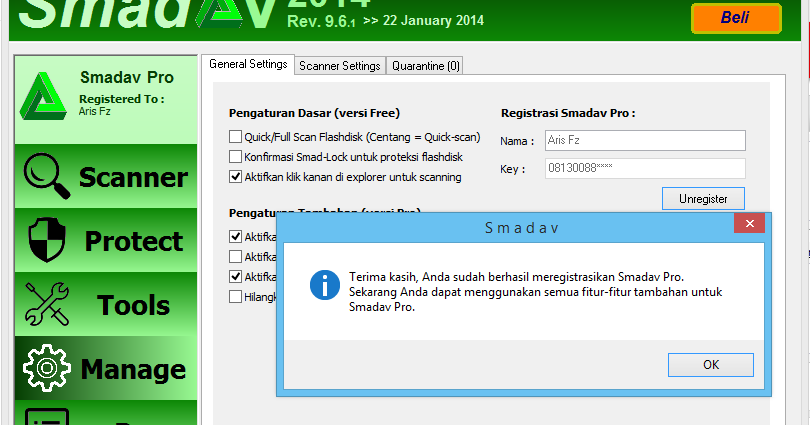Toggle Quick/Full Scan Flashdisk checkbox
Viewport: 810px width, 425px height.
point(236,137)
